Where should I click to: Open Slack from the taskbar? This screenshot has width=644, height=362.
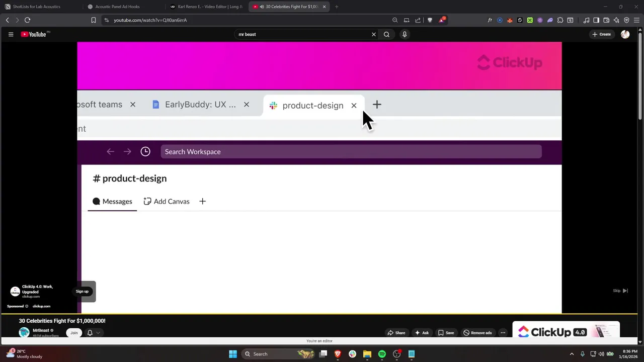pos(352,354)
